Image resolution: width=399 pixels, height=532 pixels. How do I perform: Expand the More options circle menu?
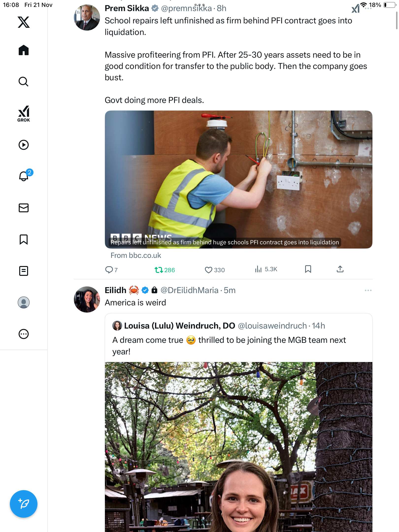click(24, 334)
